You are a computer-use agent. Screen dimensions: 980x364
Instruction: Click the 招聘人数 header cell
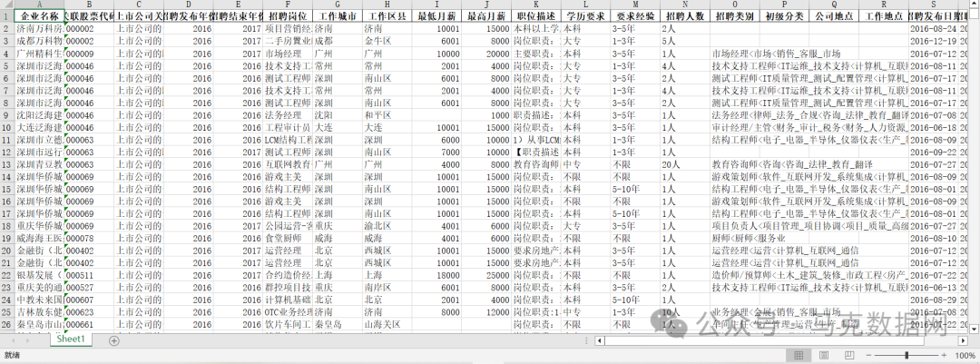point(685,16)
